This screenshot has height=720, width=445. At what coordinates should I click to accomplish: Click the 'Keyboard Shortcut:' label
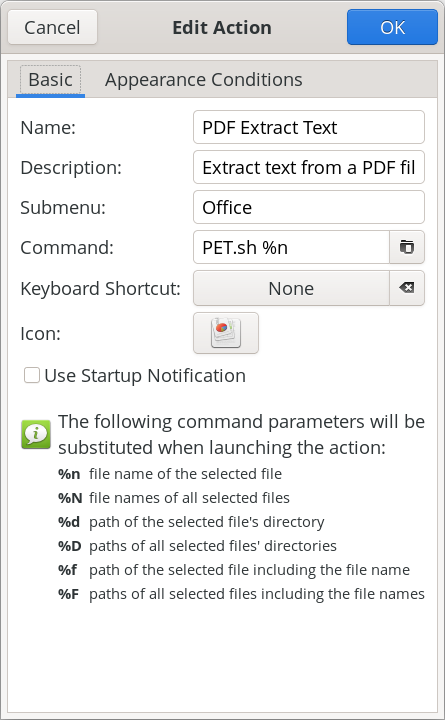[101, 289]
